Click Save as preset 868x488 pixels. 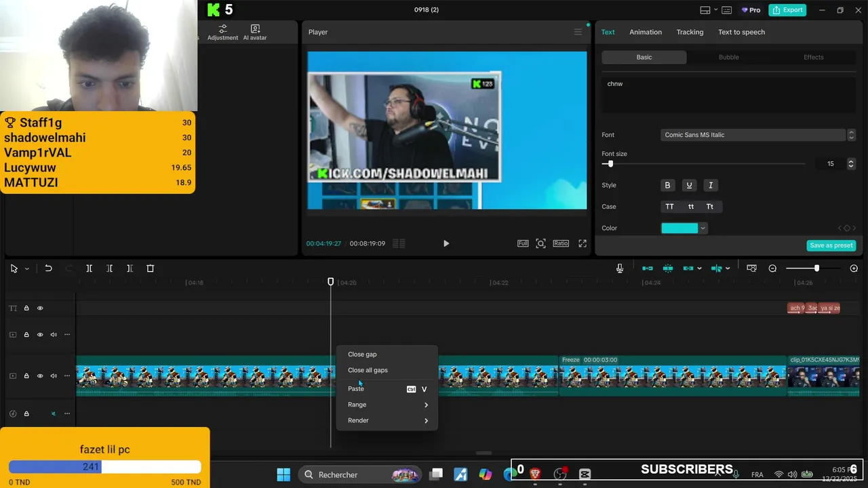831,245
